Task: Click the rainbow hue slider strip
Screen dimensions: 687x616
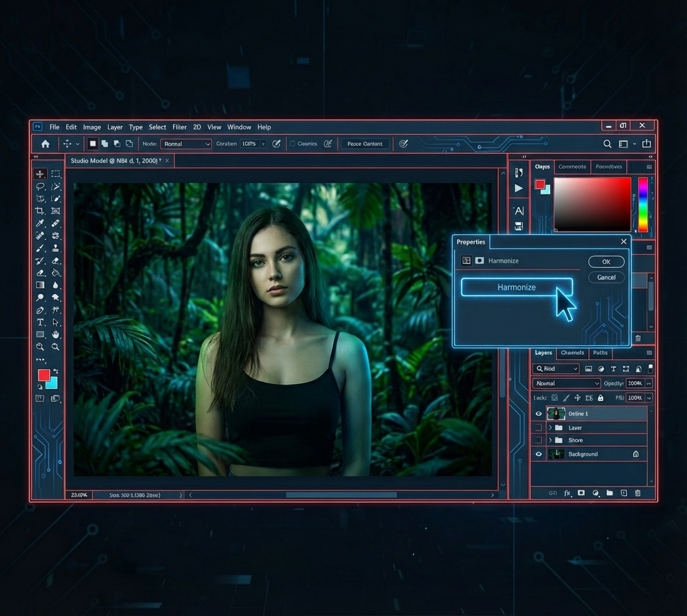Action: pos(643,204)
